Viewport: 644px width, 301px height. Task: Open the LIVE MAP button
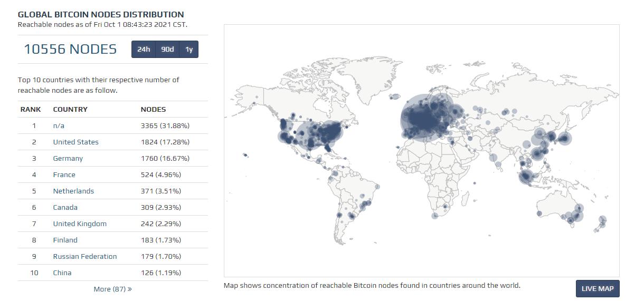coord(597,288)
